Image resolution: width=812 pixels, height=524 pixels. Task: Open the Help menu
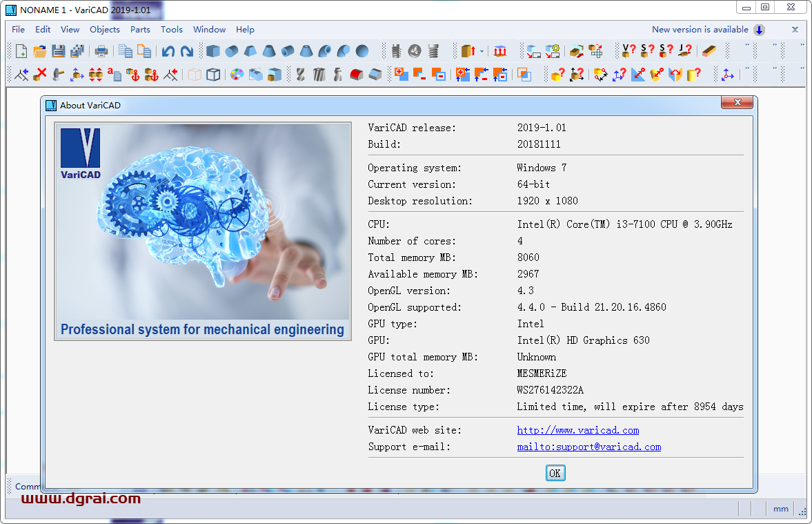245,30
